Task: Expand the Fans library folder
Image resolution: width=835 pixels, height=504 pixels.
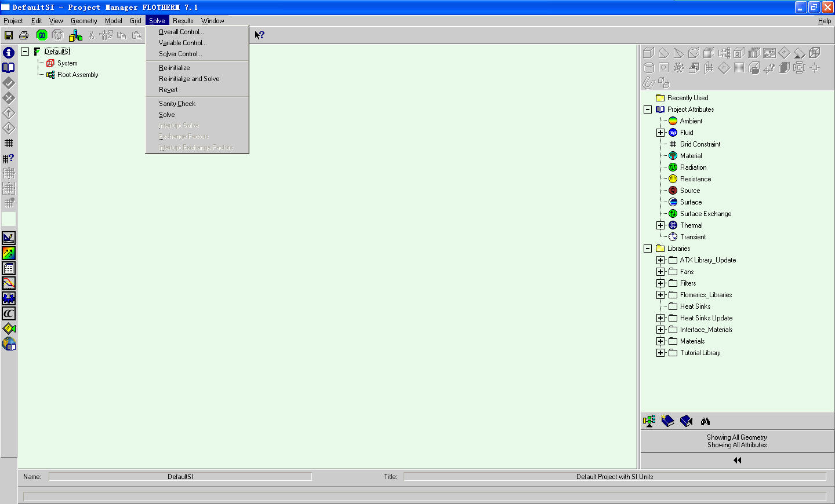Action: tap(660, 272)
